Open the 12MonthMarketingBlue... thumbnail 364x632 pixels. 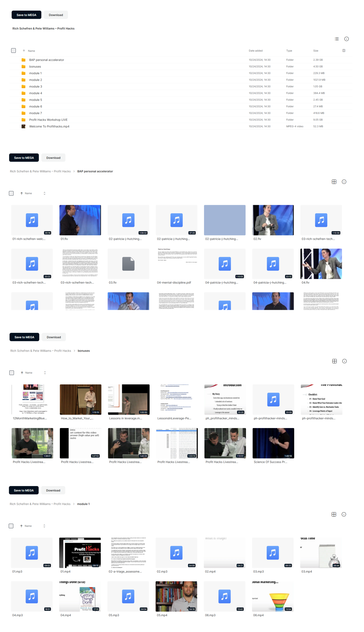(32, 399)
